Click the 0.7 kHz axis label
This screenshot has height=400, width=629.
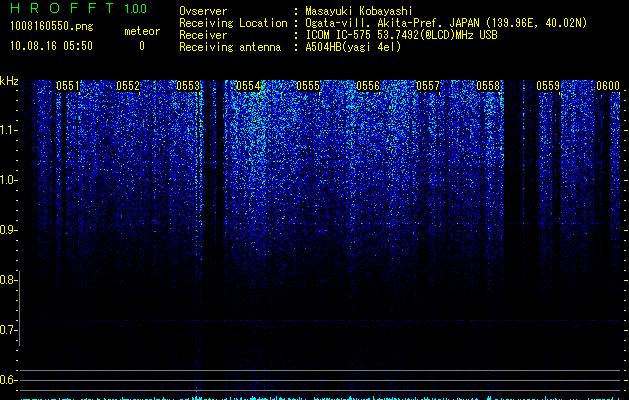click(x=8, y=330)
